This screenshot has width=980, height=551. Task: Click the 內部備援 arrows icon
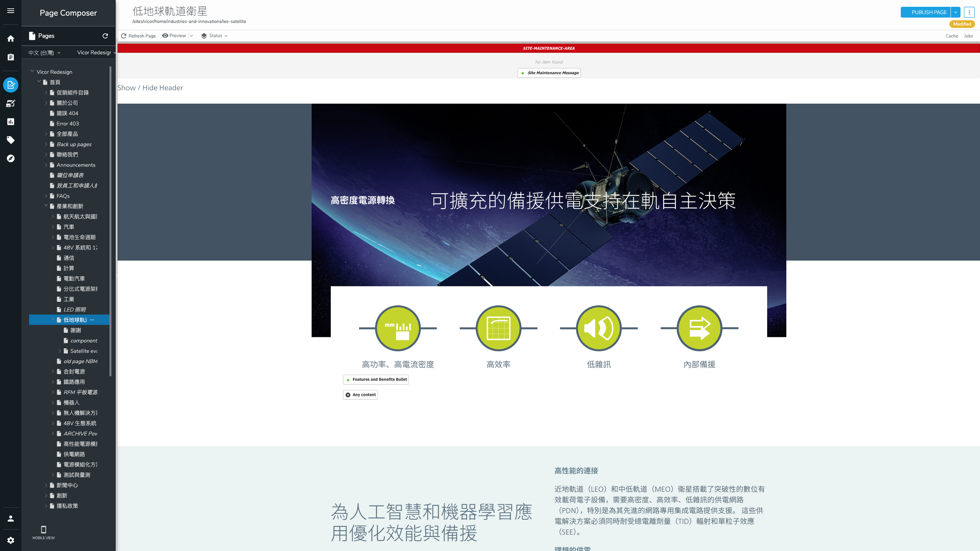(699, 328)
